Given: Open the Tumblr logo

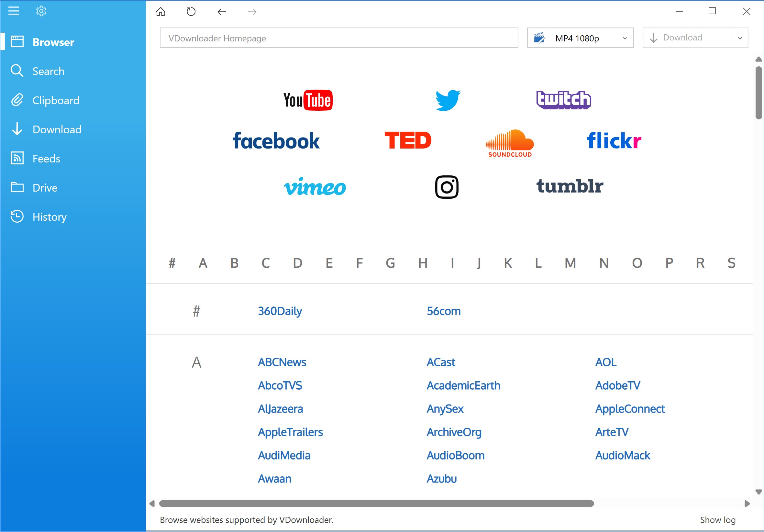Looking at the screenshot, I should pos(570,186).
